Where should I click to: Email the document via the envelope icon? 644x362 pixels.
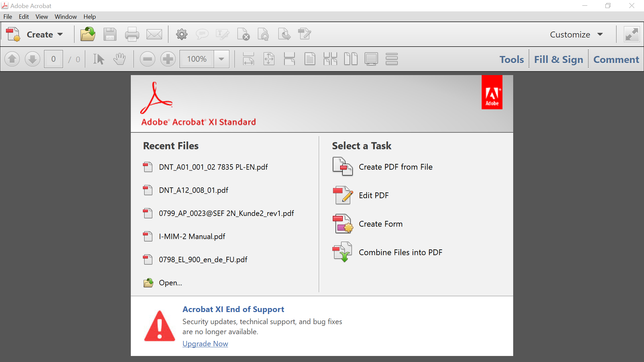(154, 34)
